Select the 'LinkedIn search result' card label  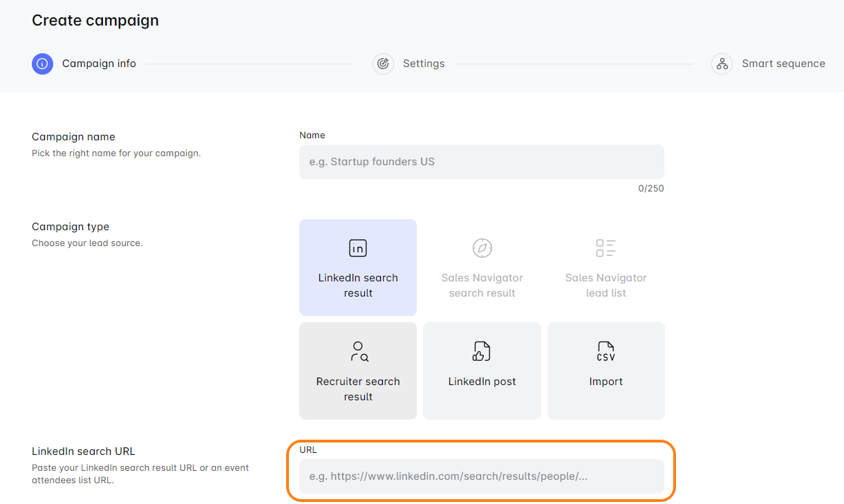358,285
